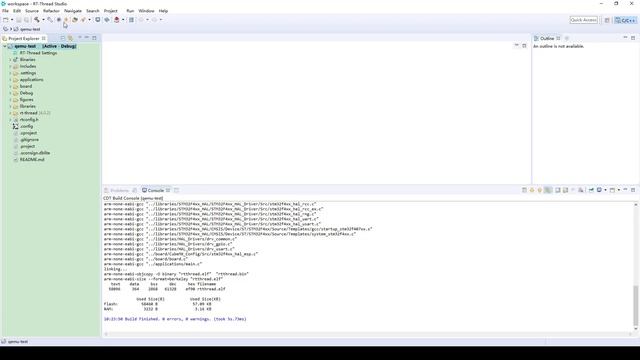
Task: Click qemu-test in the breadcrumb bar
Action: pyautogui.click(x=30, y=29)
